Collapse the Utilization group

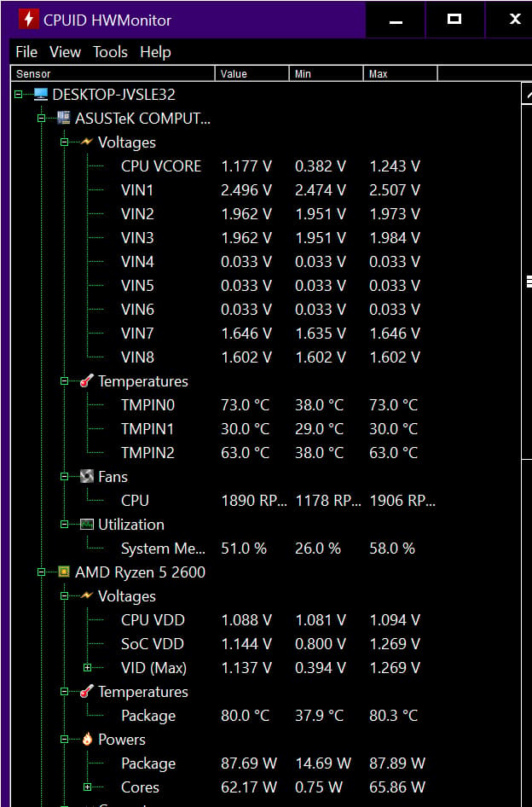pyautogui.click(x=64, y=525)
